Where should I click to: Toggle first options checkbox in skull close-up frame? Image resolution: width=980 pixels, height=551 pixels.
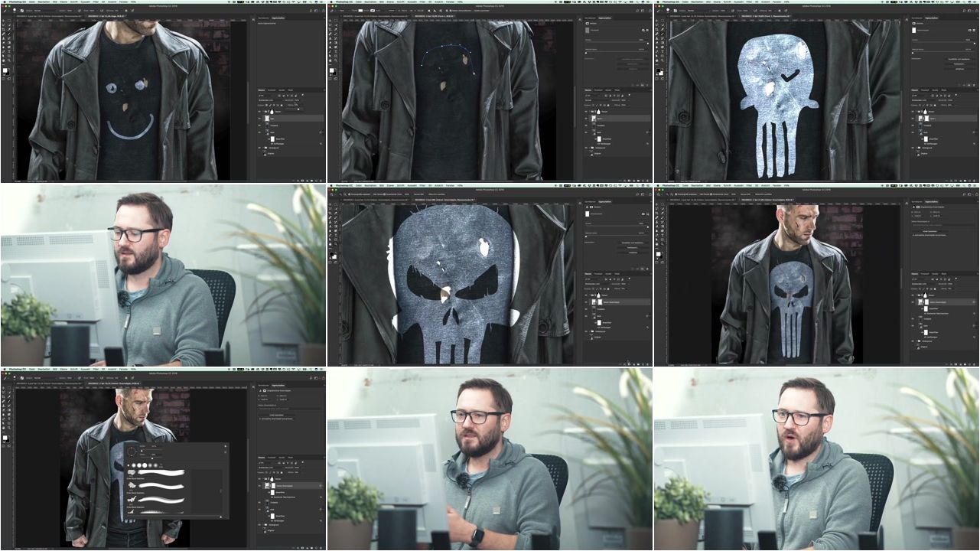coord(349,194)
